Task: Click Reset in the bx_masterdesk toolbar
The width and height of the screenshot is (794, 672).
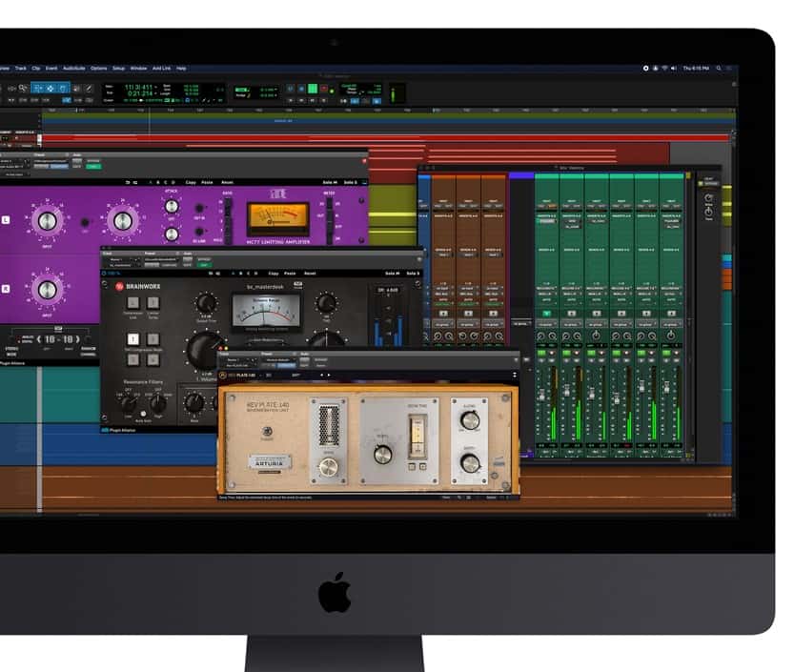Action: [x=310, y=274]
